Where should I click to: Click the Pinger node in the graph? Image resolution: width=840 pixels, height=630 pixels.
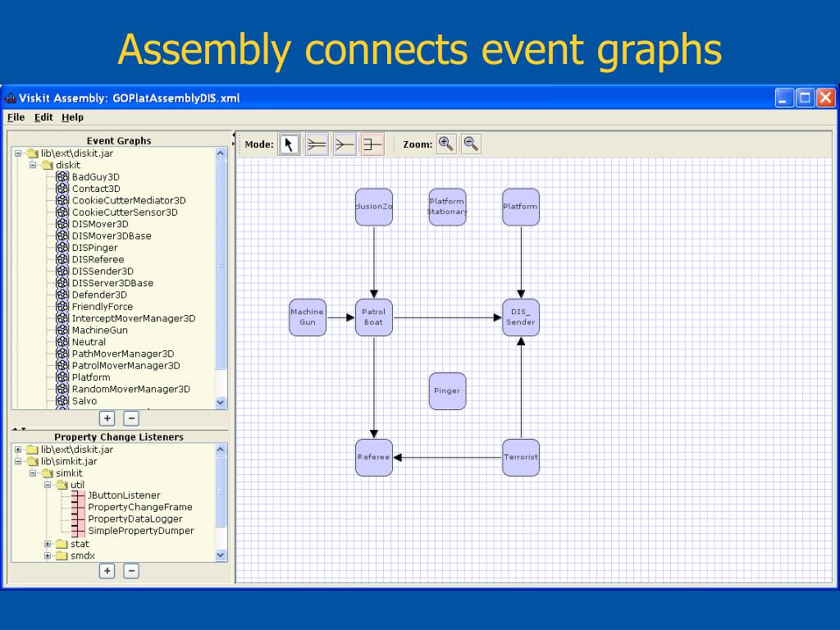(x=447, y=390)
